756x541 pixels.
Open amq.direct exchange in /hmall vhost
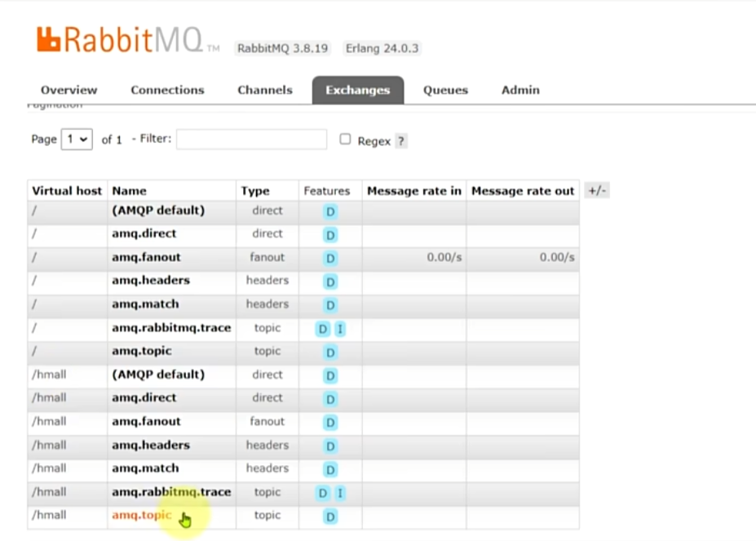pos(144,397)
